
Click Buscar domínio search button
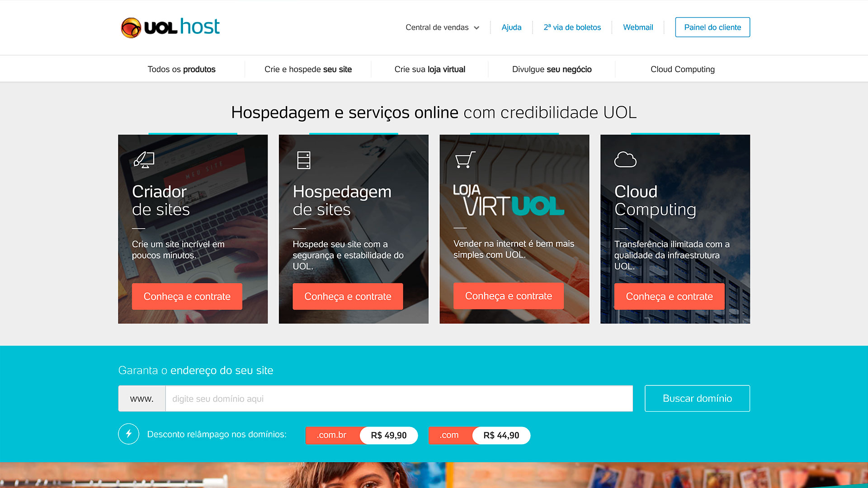click(x=698, y=399)
